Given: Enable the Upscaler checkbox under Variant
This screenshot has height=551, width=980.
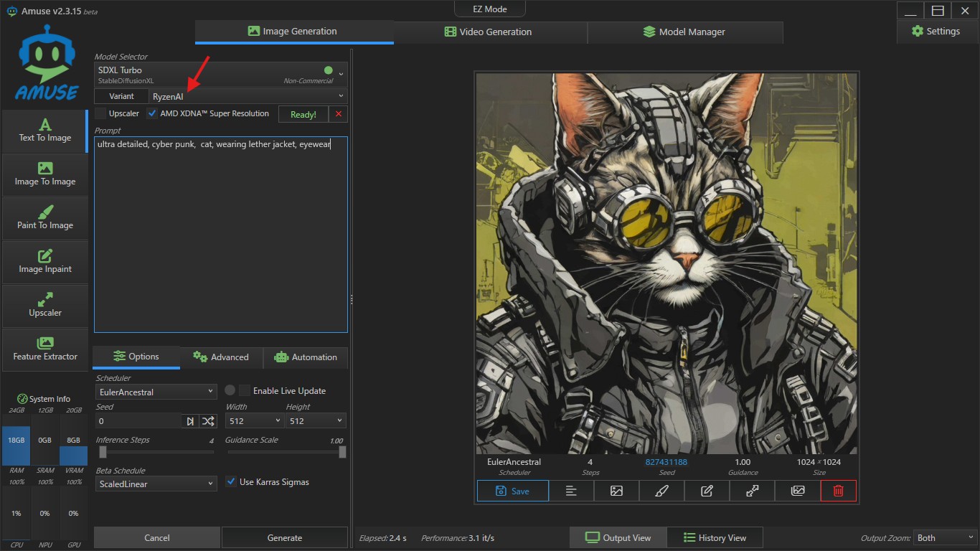Looking at the screenshot, I should [101, 113].
